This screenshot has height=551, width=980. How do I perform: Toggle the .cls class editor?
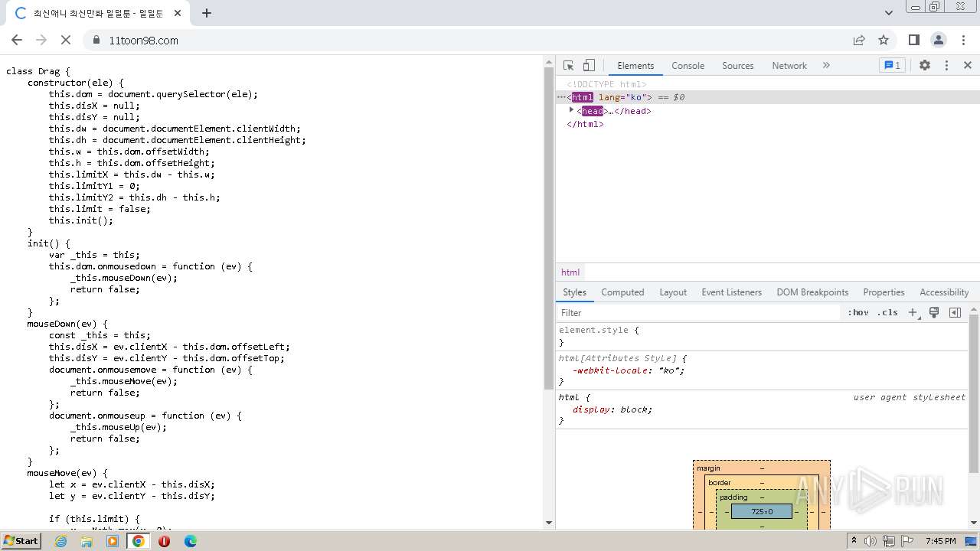tap(887, 312)
